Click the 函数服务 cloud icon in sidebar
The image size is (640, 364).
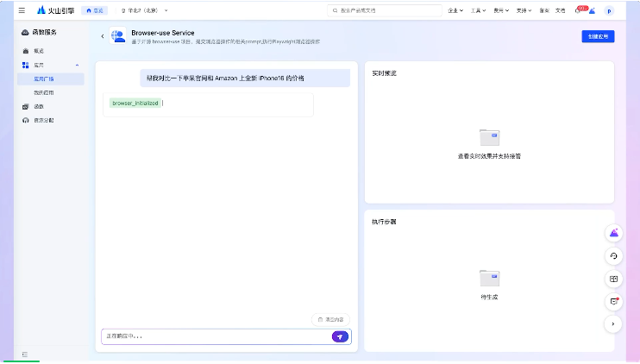[x=25, y=32]
